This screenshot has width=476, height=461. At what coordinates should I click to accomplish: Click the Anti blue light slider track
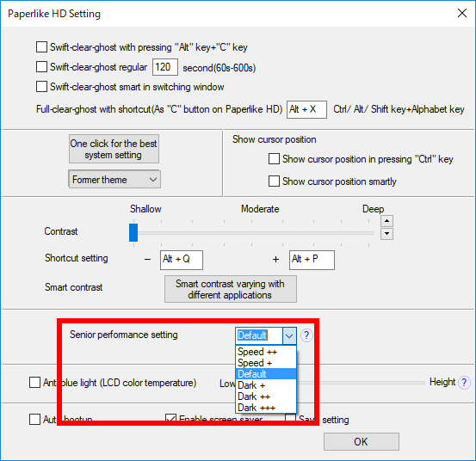click(362, 383)
